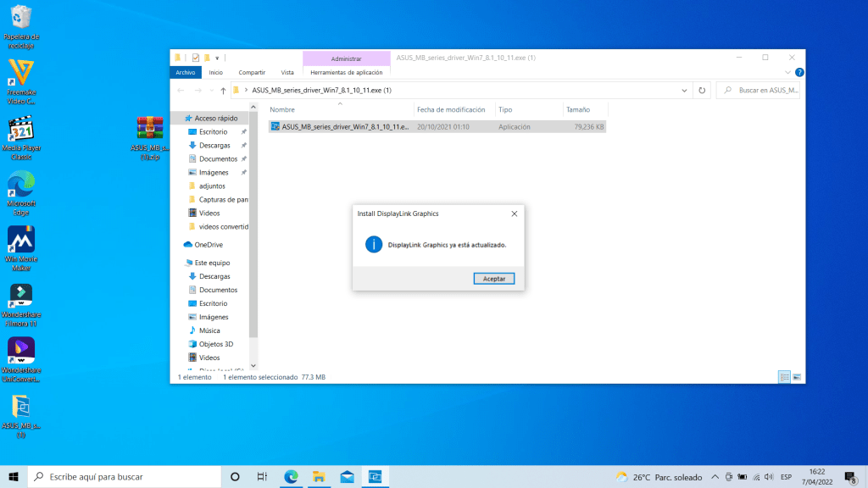The height and width of the screenshot is (488, 868).
Task: Open the Archivo menu in Explorer
Action: point(185,72)
